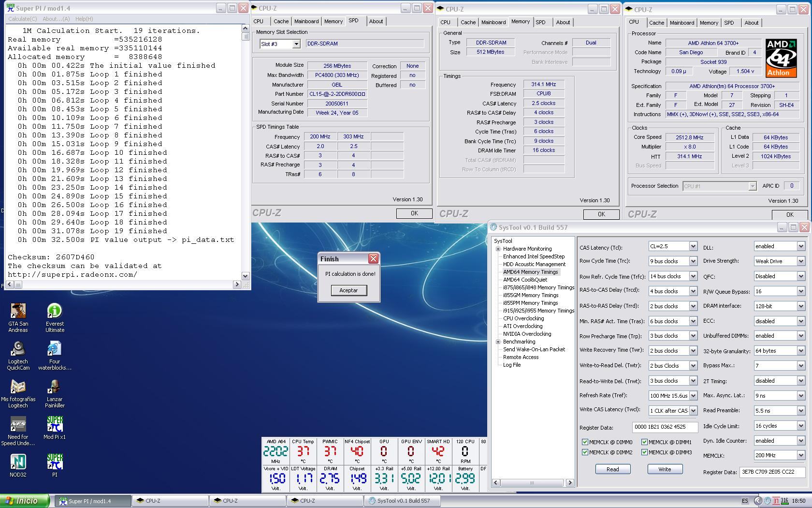The height and width of the screenshot is (508, 812).
Task: Open the Slot #3 memory slot dropdown
Action: [x=296, y=44]
